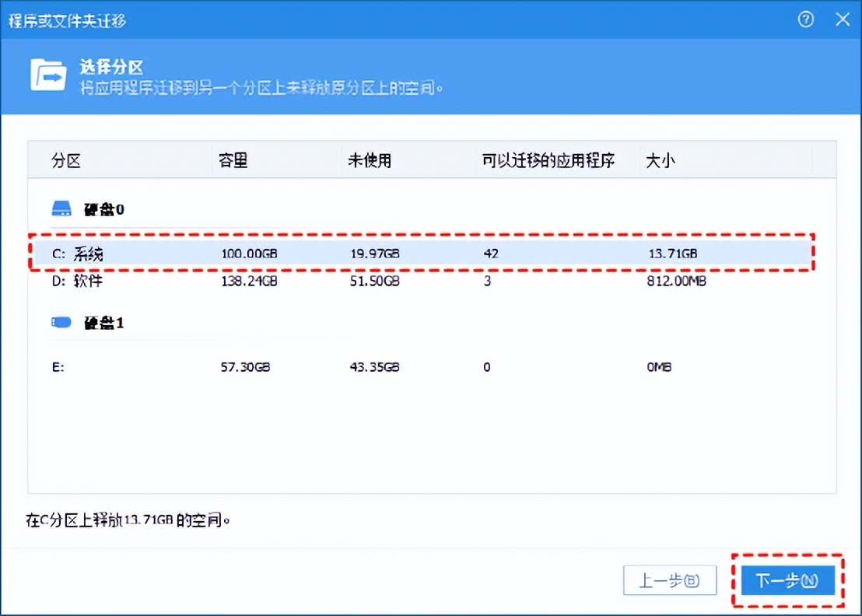The height and width of the screenshot is (616, 862).
Task: Click the 分区 column header
Action: (66, 159)
